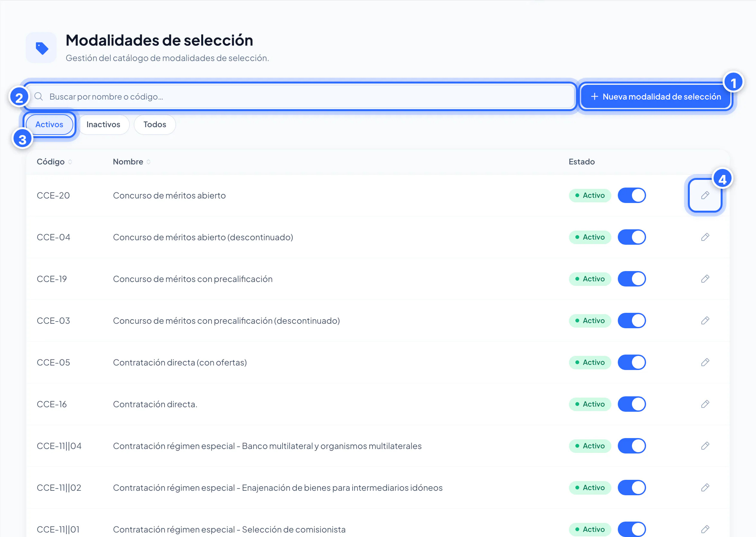Show the Inactivos filter tab
Image resolution: width=756 pixels, height=537 pixels.
pyautogui.click(x=103, y=125)
